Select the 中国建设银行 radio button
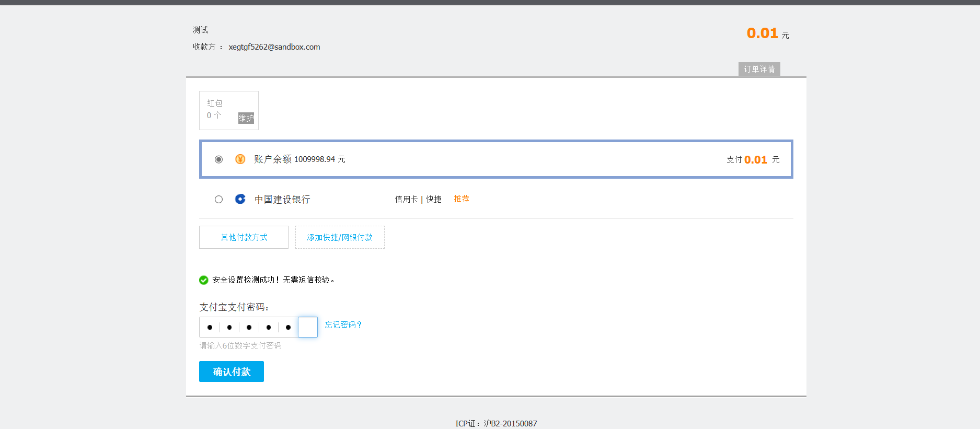The image size is (980, 429). 218,199
